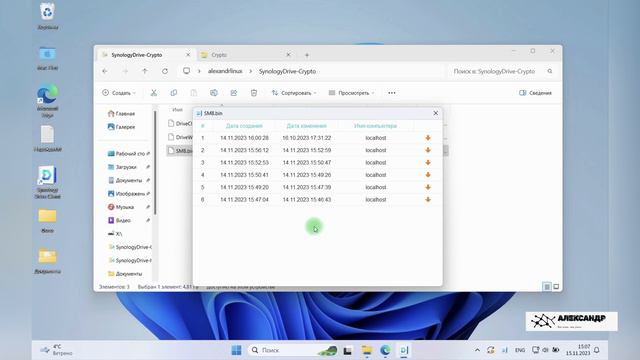Open Synology Drive from taskbar

(x=404, y=350)
